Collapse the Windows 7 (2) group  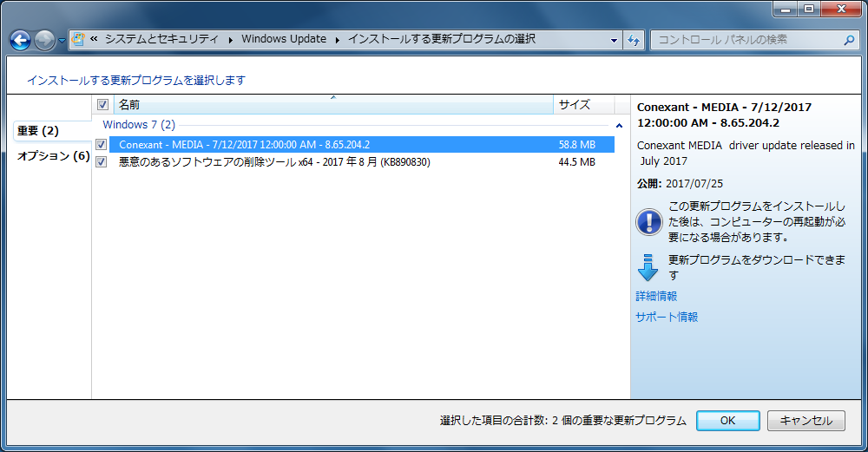pos(619,126)
